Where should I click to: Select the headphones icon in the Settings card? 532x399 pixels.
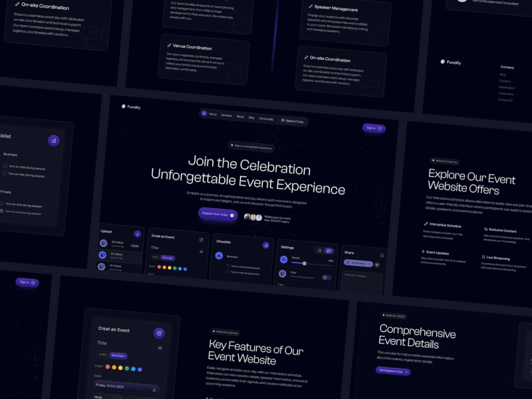click(319, 250)
